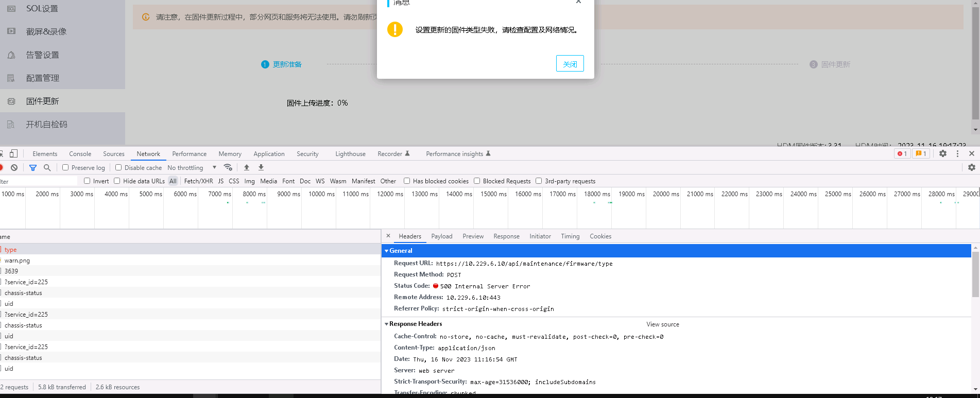This screenshot has width=980, height=398.
Task: Tick the Hide data URLs checkbox
Action: point(117,181)
